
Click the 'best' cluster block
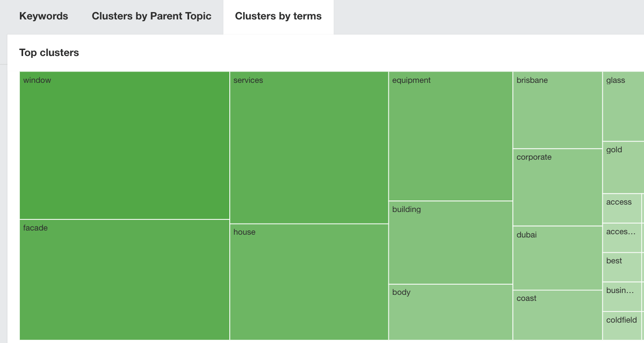[x=622, y=267]
